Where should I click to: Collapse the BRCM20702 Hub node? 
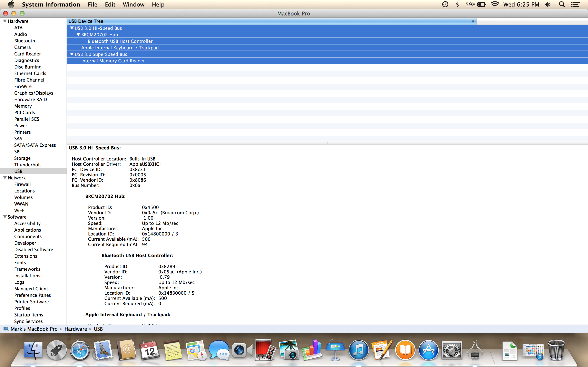tap(78, 35)
